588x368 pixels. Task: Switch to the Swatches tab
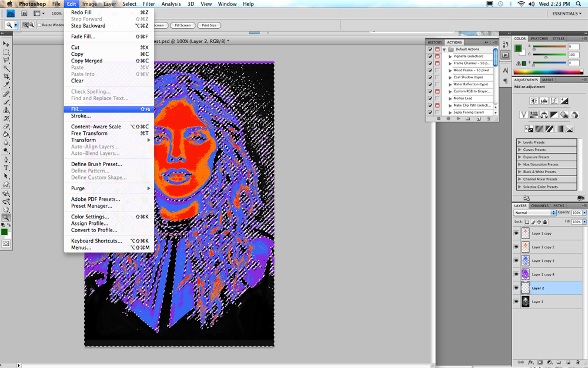pos(539,39)
